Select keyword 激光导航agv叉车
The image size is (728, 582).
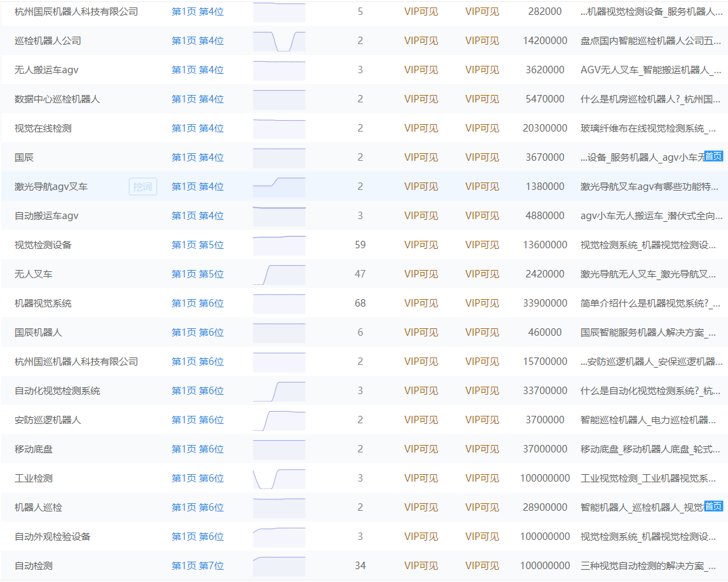pyautogui.click(x=51, y=187)
